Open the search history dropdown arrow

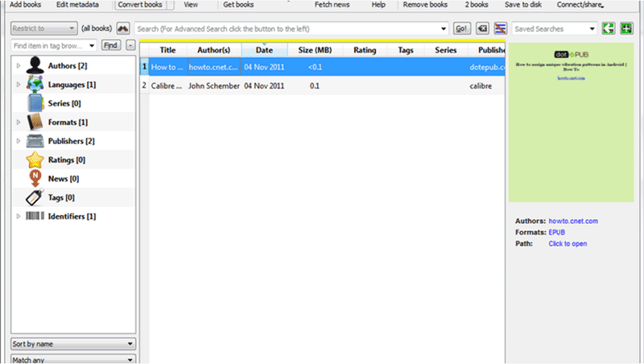tap(444, 29)
